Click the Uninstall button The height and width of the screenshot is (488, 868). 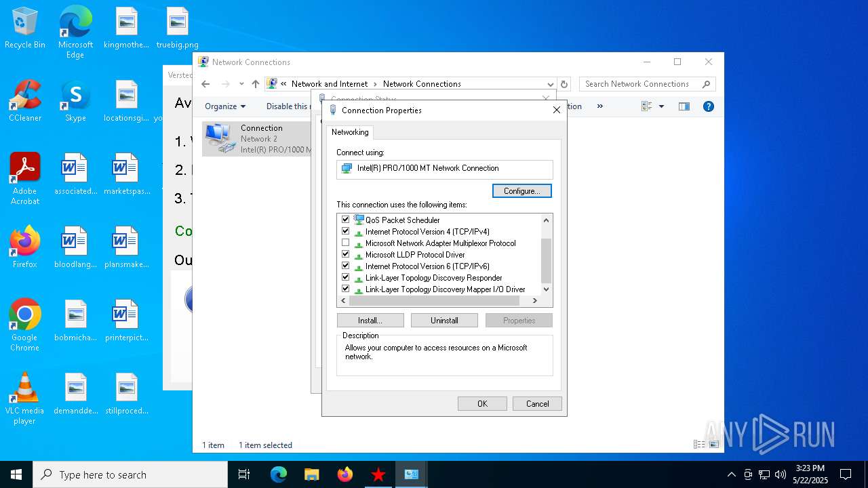pos(444,321)
